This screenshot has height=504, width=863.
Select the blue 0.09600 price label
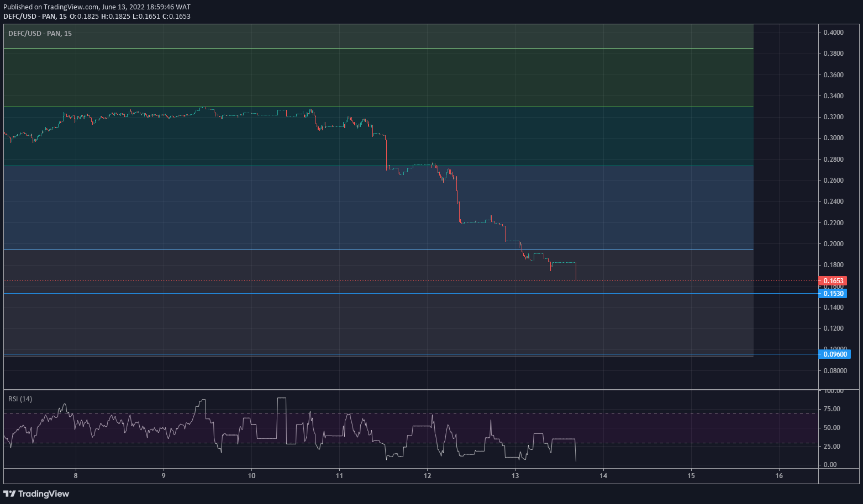835,354
